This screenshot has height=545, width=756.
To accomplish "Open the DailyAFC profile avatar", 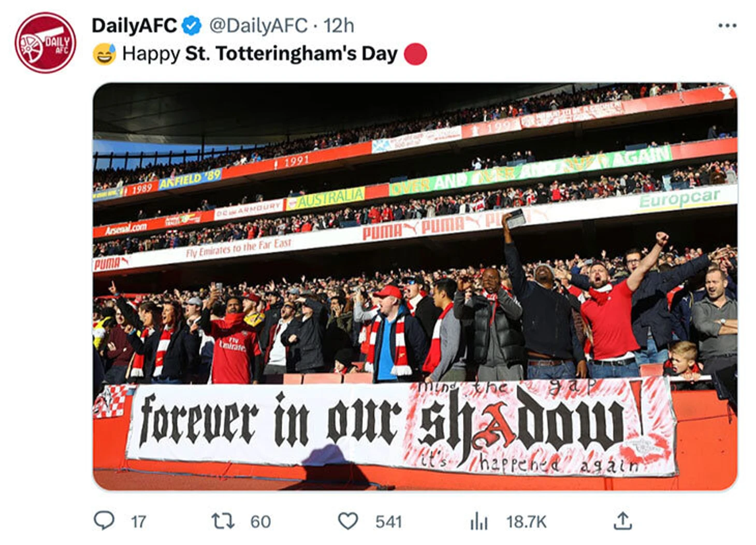I will (x=45, y=43).
